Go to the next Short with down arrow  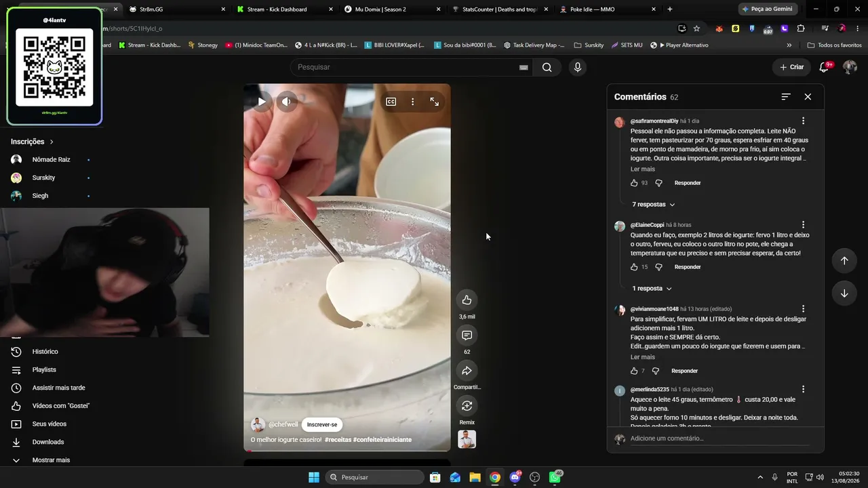[x=844, y=293]
